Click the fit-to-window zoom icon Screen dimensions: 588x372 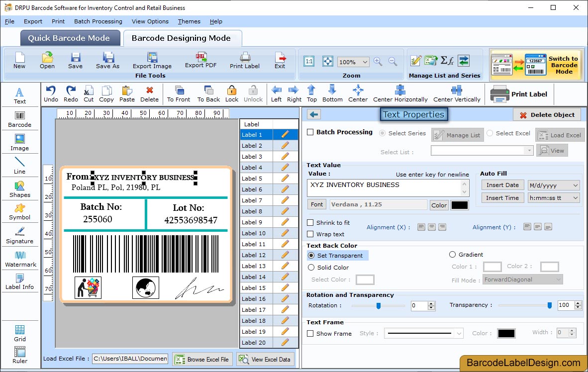pos(327,61)
